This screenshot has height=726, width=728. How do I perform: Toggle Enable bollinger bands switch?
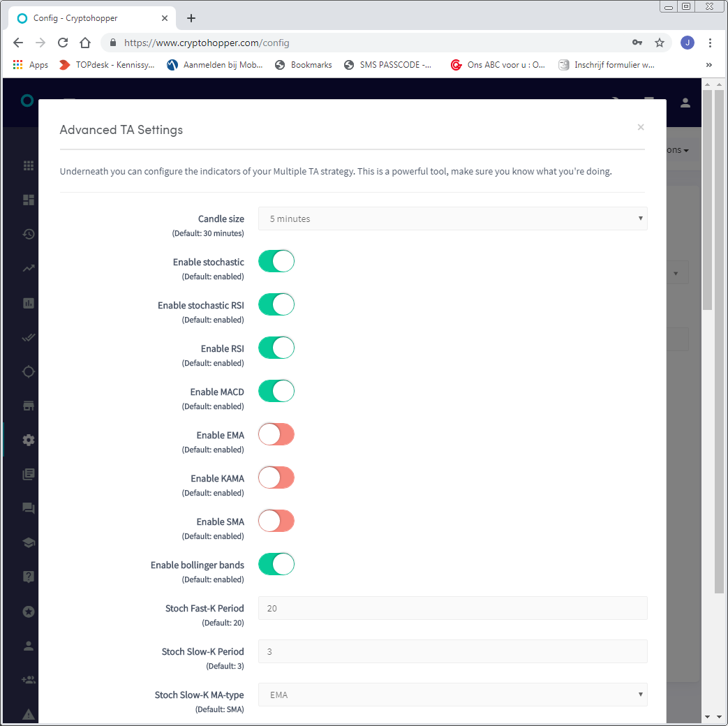(276, 564)
